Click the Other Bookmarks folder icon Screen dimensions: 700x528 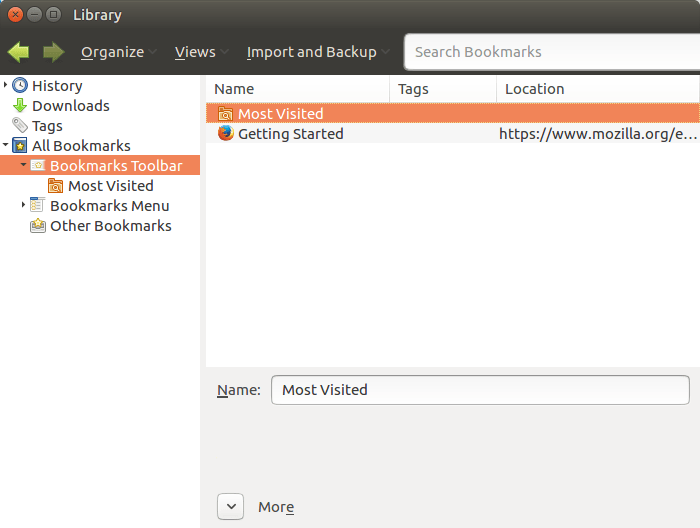(38, 225)
